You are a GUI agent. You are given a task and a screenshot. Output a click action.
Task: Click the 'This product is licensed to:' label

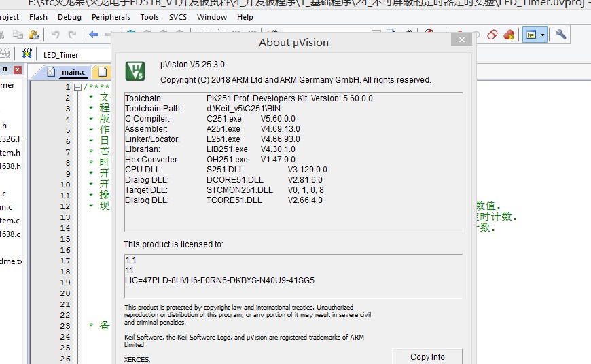[173, 244]
